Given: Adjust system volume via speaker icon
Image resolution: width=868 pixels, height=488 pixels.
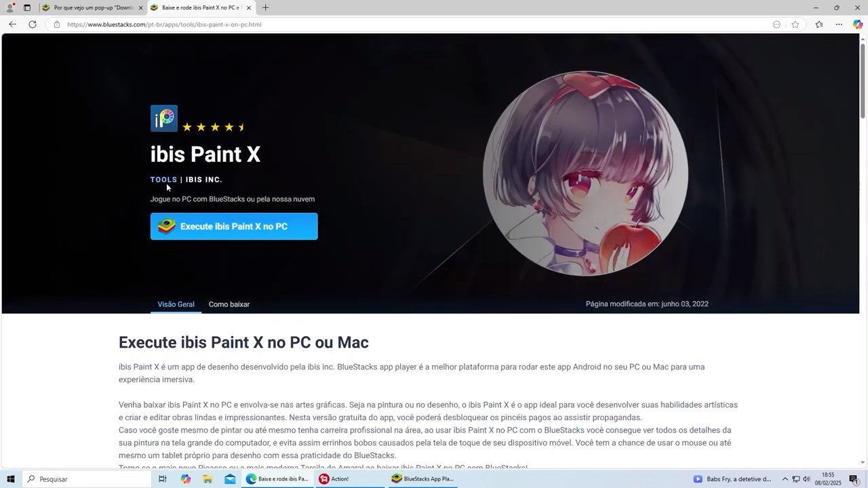Looking at the screenshot, I should tap(805, 479).
